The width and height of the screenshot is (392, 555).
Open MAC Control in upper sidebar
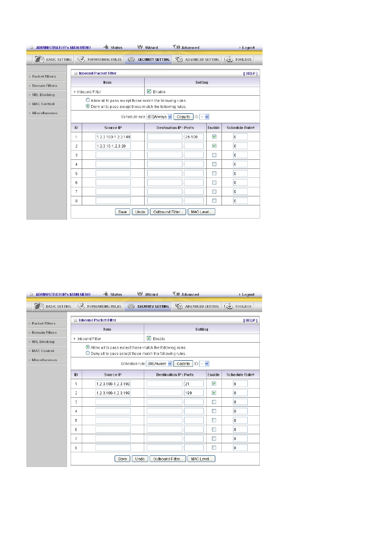(43, 104)
